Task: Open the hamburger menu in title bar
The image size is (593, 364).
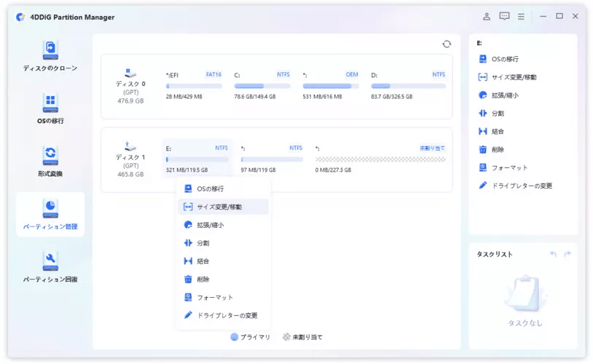Action: [x=521, y=16]
